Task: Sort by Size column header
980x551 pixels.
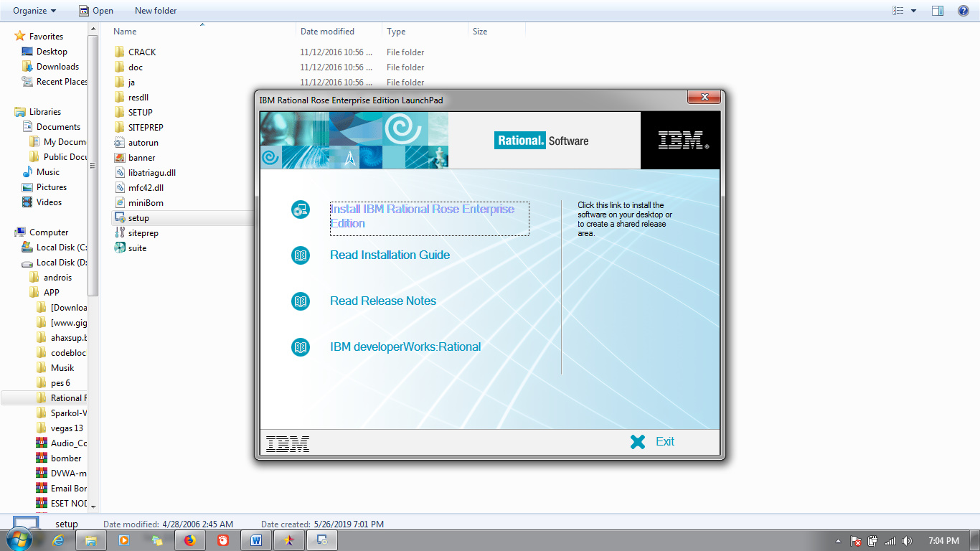Action: tap(480, 32)
